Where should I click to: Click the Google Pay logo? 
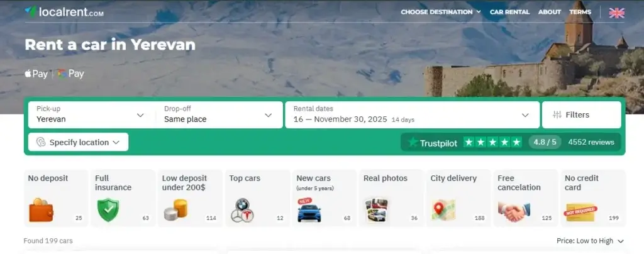[x=70, y=74]
